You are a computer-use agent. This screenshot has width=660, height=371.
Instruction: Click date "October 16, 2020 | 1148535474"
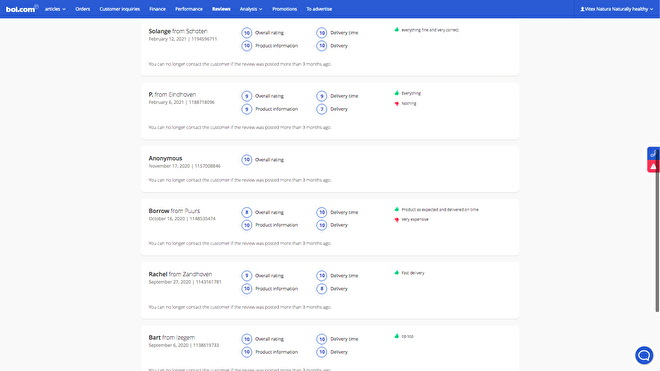[182, 219]
